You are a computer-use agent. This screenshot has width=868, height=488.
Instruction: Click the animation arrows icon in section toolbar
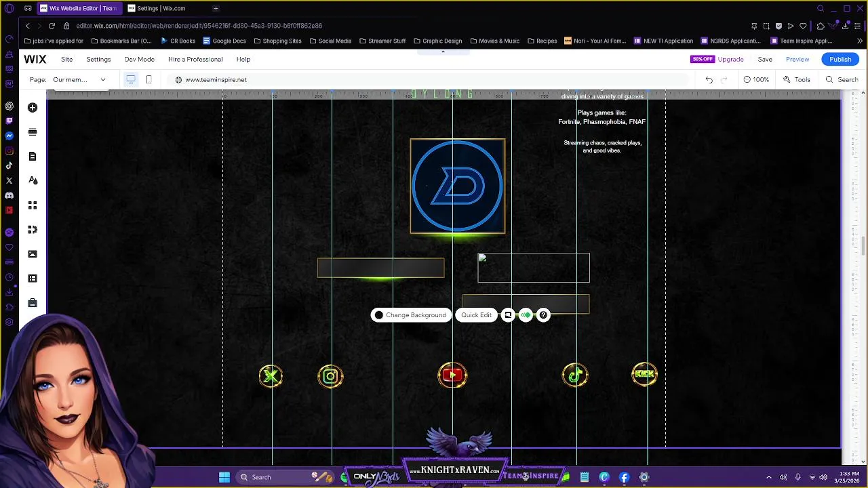(526, 315)
